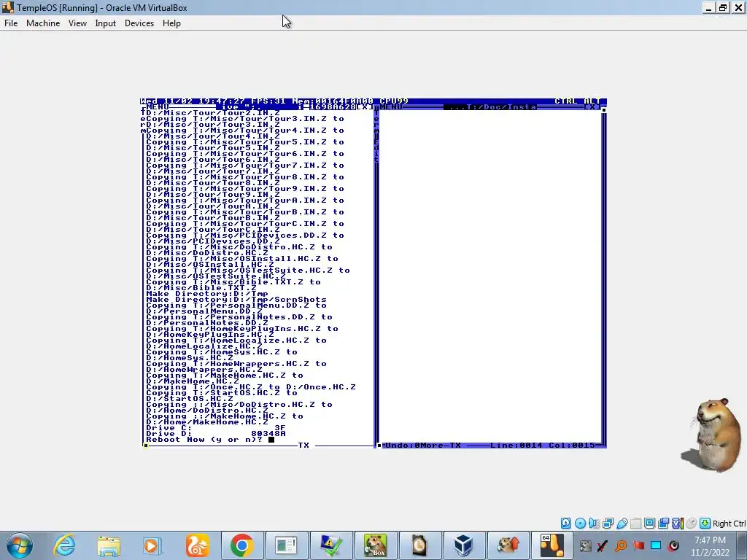747x560 pixels.
Task: Click optical drive indicator icon
Action: [580, 524]
